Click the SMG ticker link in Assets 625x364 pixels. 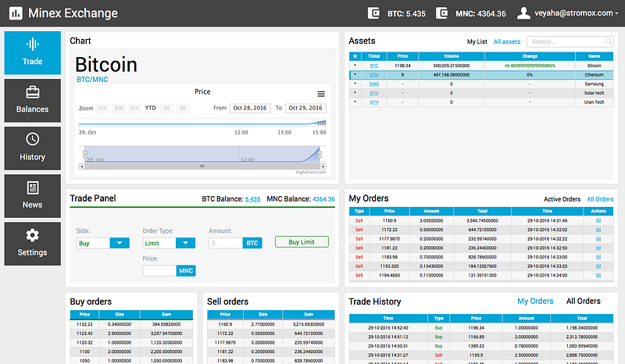374,84
